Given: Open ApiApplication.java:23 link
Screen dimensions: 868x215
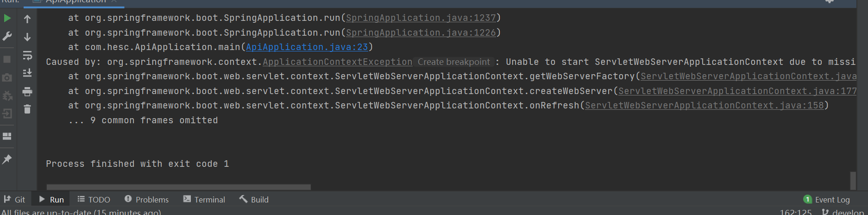Looking at the screenshot, I should (307, 47).
